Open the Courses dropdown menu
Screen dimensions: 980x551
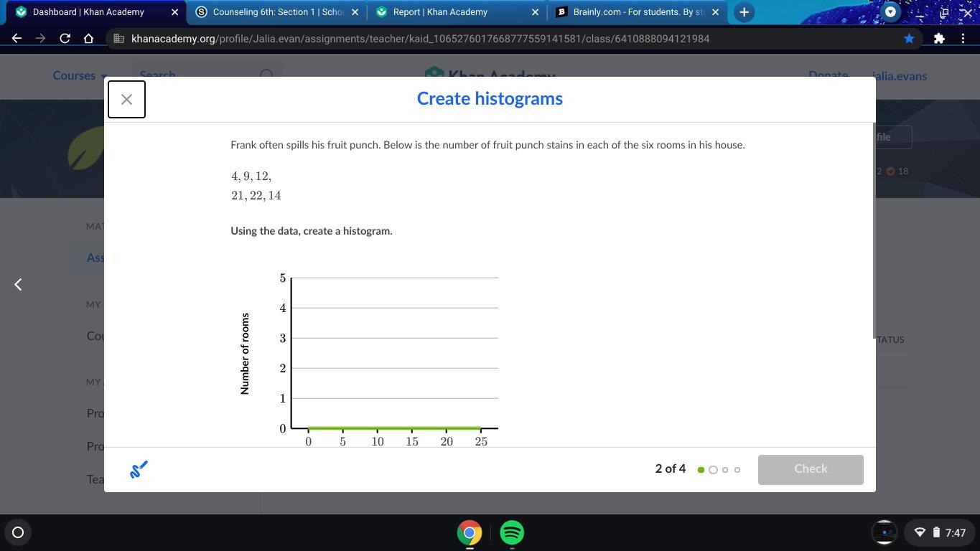coord(80,75)
